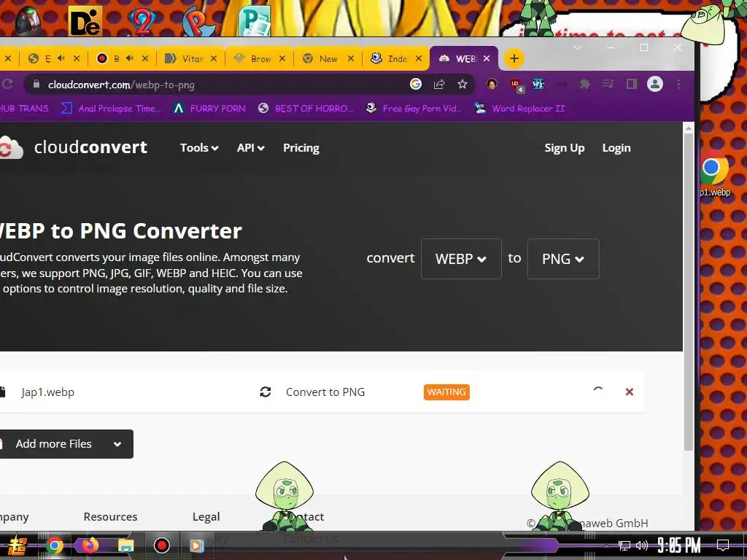Screen dimensions: 747x560
Task: Open the notification center icon
Action: 723,545
